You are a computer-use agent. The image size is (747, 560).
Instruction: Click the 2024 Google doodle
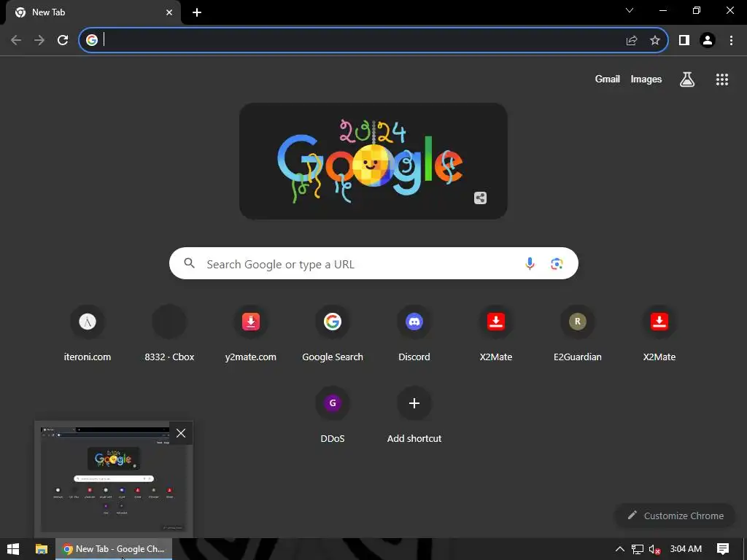click(x=373, y=161)
